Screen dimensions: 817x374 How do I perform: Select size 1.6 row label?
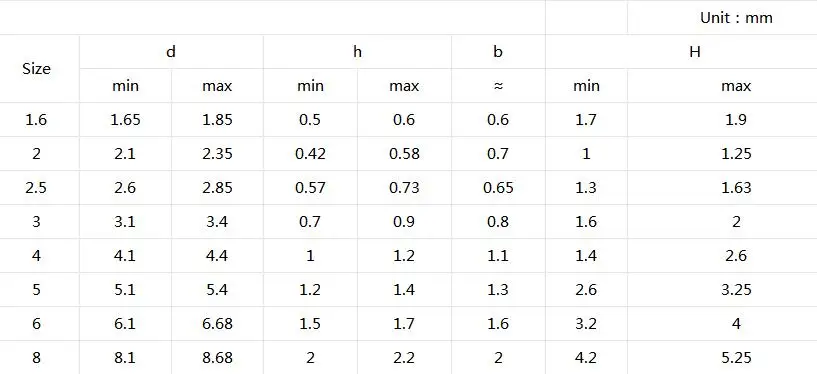tap(36, 120)
